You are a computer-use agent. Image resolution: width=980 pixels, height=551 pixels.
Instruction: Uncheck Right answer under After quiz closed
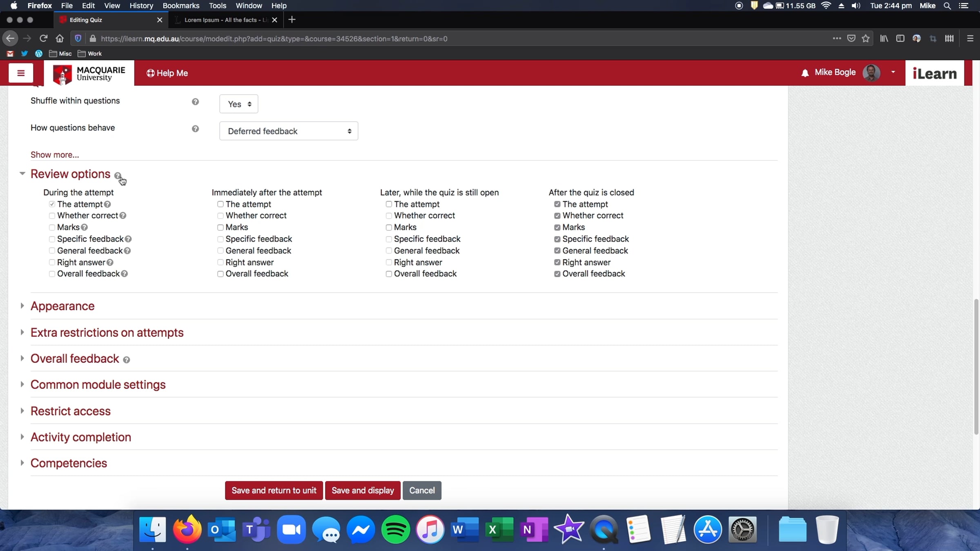pyautogui.click(x=557, y=262)
